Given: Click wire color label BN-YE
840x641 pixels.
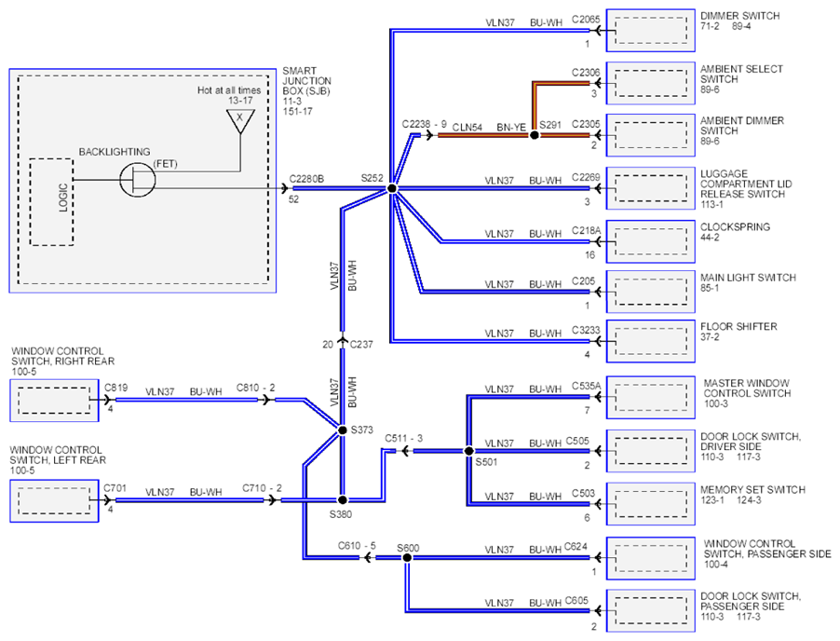Looking at the screenshot, I should [511, 127].
